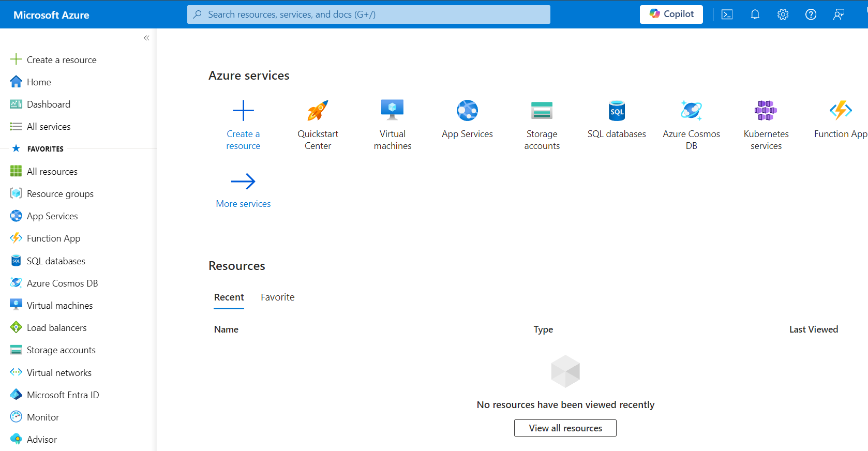Click the Last Viewed column header
Image resolution: width=868 pixels, height=451 pixels.
tap(813, 329)
